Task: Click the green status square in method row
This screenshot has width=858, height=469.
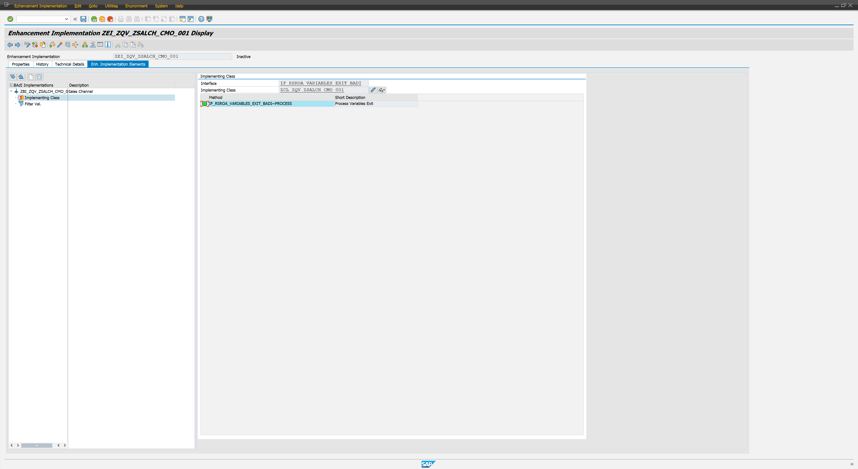Action: coord(204,103)
